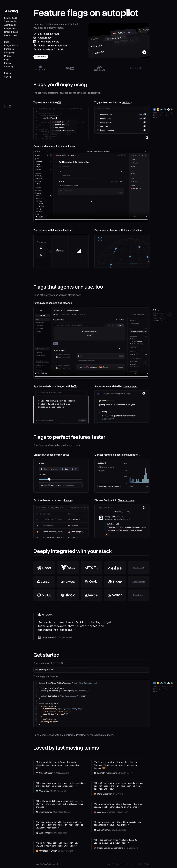
Task: Click the See all agents link
Action: point(139,582)
